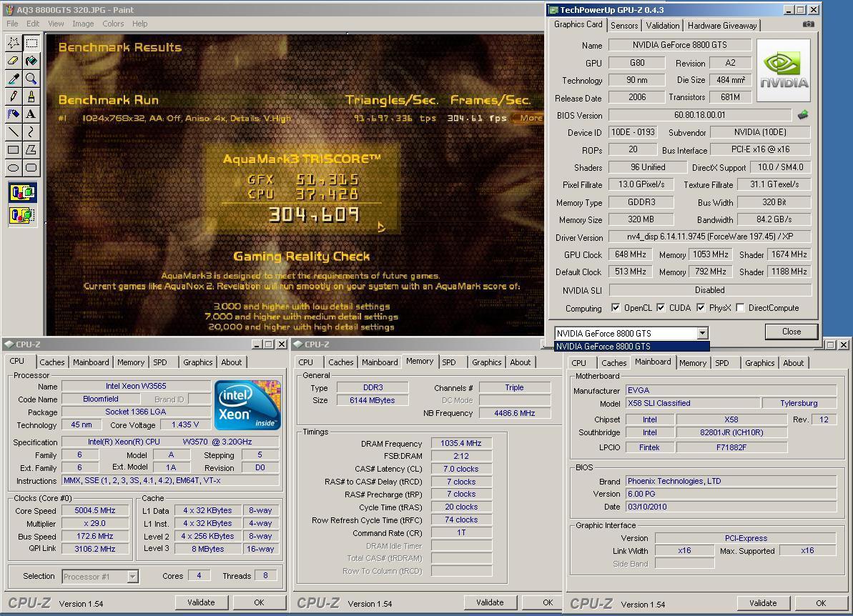Open the Paint Help menu
Screen dimensions: 853x616
(x=140, y=24)
